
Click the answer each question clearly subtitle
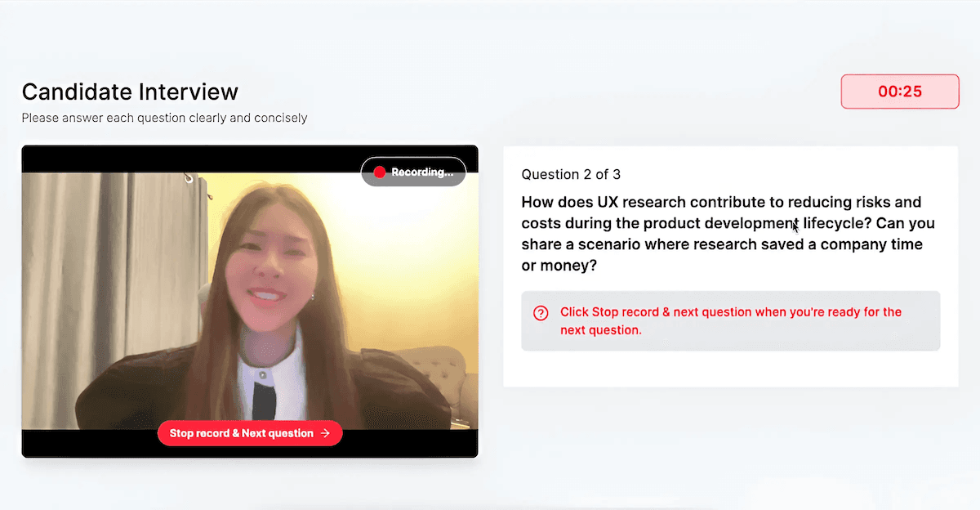click(x=163, y=118)
